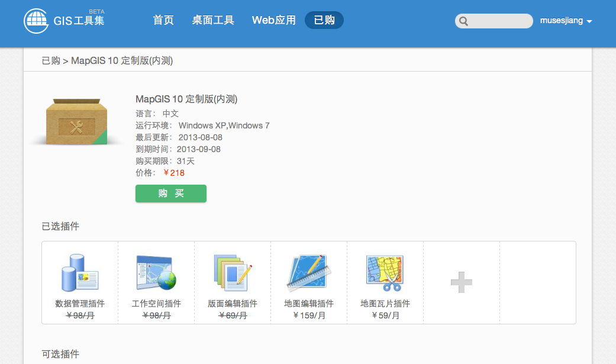The width and height of the screenshot is (616, 364).
Task: Click the green 购买 button
Action: [x=171, y=194]
